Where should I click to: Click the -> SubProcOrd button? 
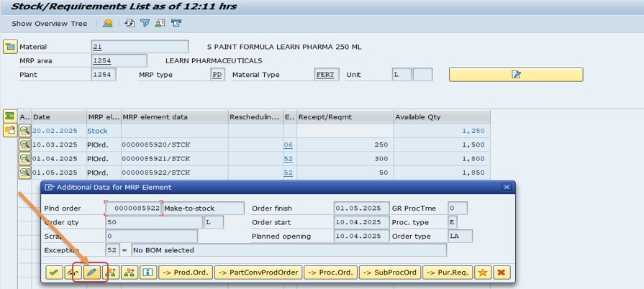click(390, 272)
